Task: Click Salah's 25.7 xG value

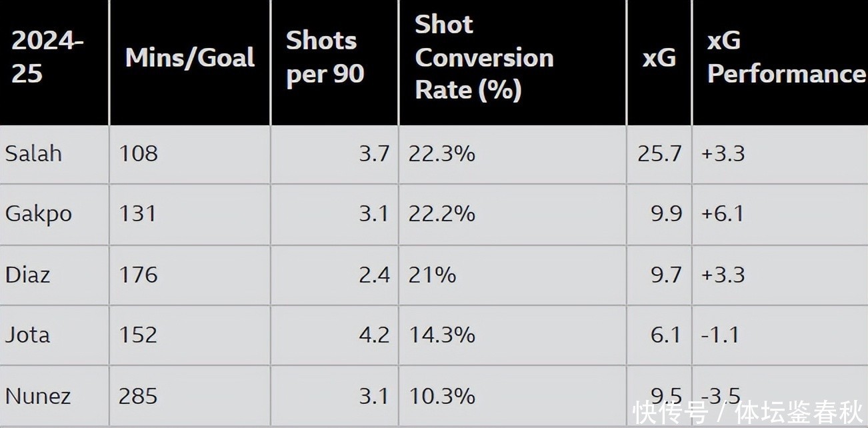Action: pos(659,154)
